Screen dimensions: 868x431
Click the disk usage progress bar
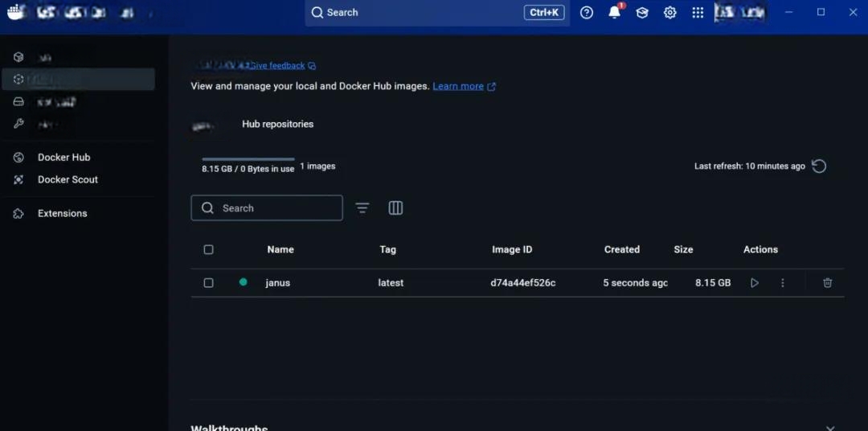(x=248, y=159)
